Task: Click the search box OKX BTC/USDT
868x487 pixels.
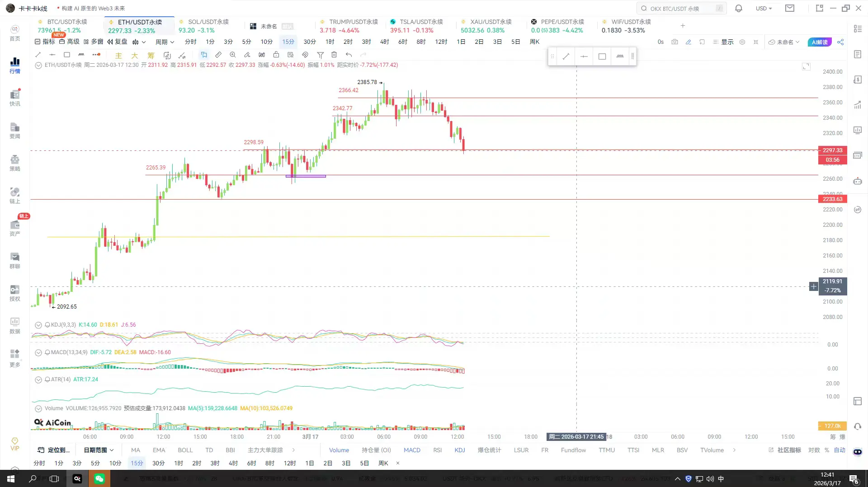Action: (x=682, y=8)
